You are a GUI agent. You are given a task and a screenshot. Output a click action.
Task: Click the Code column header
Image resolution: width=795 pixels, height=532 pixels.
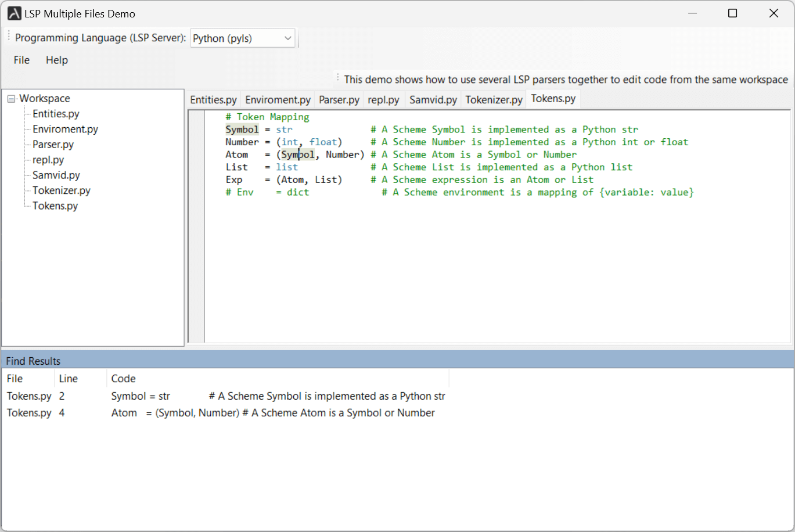pyautogui.click(x=278, y=379)
